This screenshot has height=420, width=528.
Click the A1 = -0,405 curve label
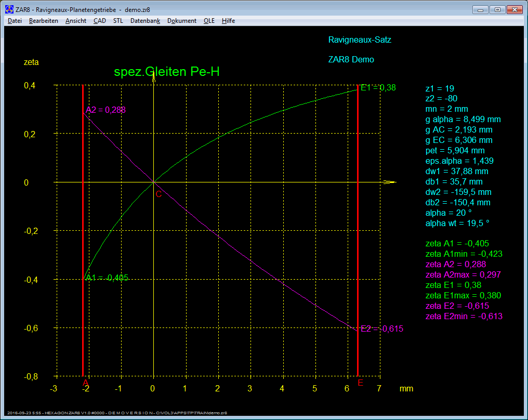coord(107,278)
